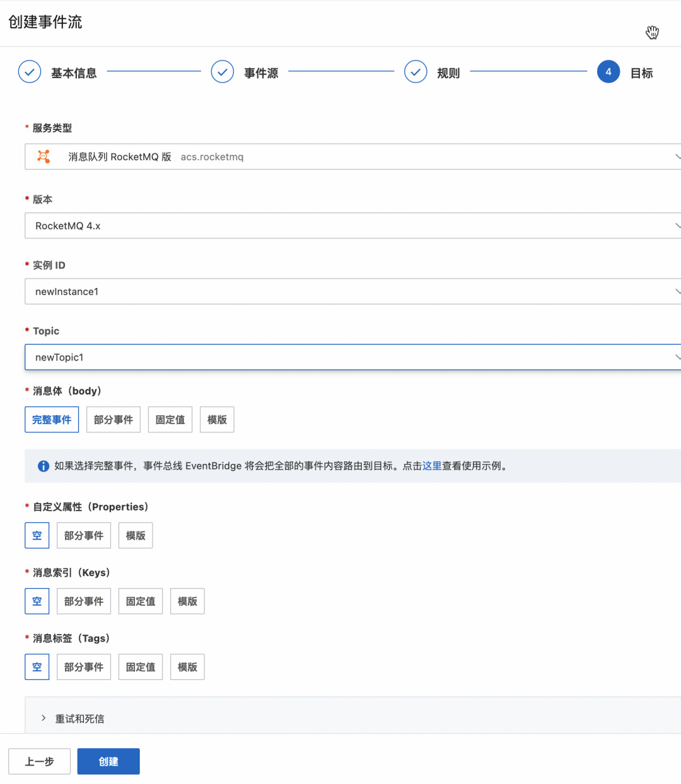Open the Topic dropdown showing newTopic1

click(x=353, y=357)
